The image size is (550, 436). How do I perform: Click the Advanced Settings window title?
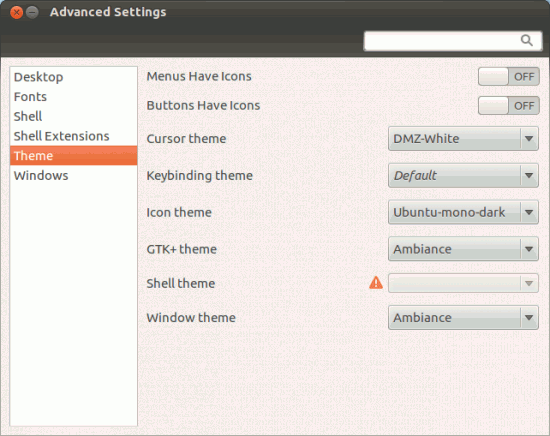[108, 12]
